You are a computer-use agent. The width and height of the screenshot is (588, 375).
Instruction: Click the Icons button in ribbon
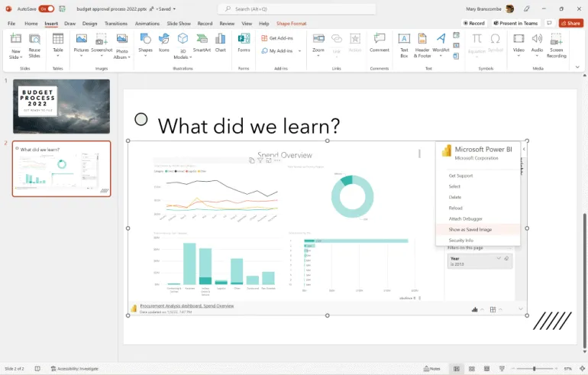click(x=164, y=43)
